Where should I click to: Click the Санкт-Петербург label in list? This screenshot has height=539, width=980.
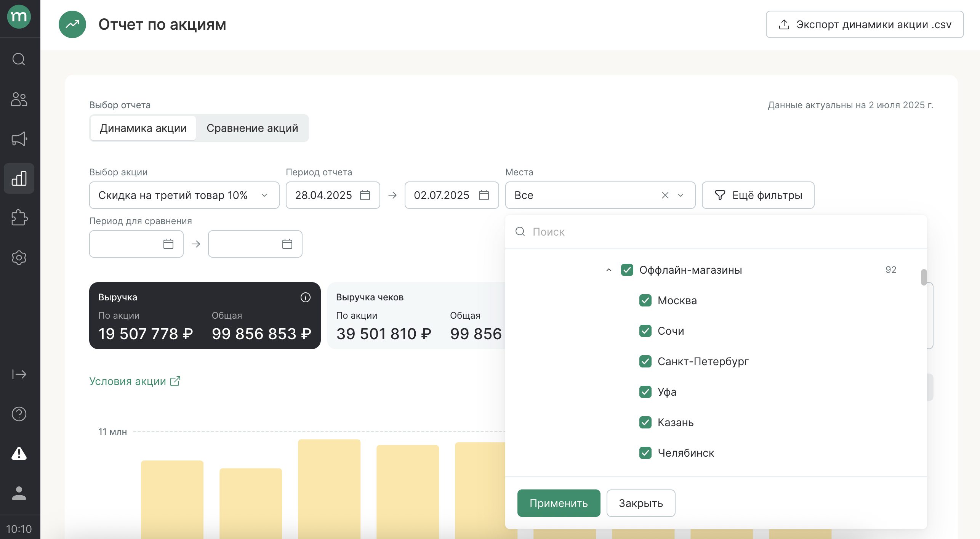pos(703,361)
